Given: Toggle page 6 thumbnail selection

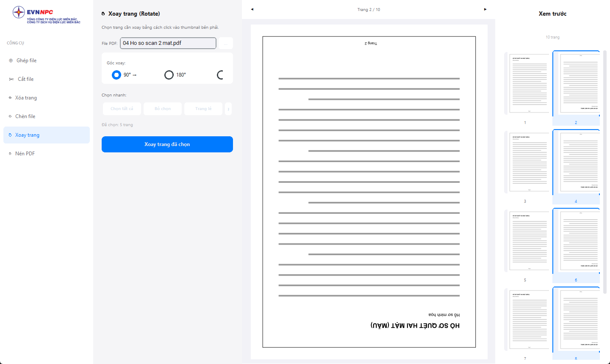Looking at the screenshot, I should [x=576, y=245].
